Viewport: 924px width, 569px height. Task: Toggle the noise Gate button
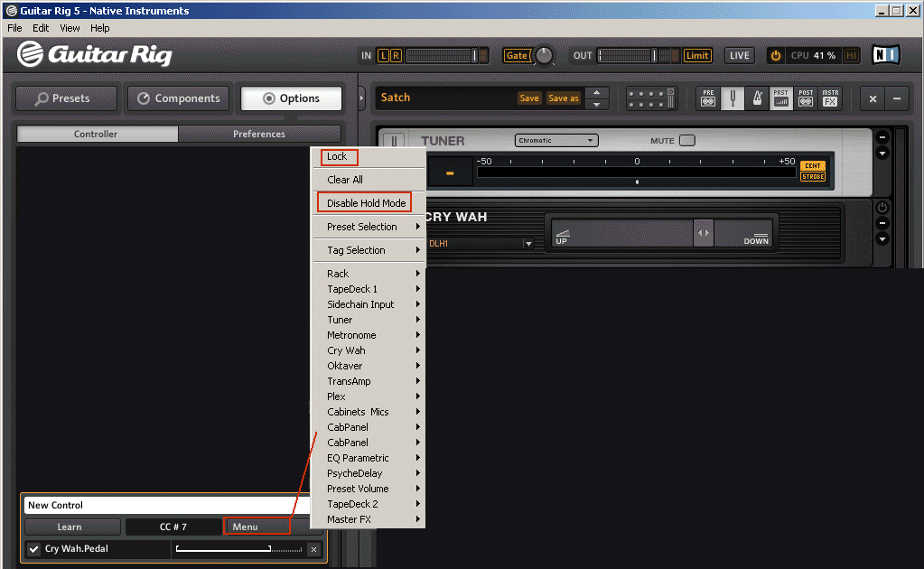517,55
